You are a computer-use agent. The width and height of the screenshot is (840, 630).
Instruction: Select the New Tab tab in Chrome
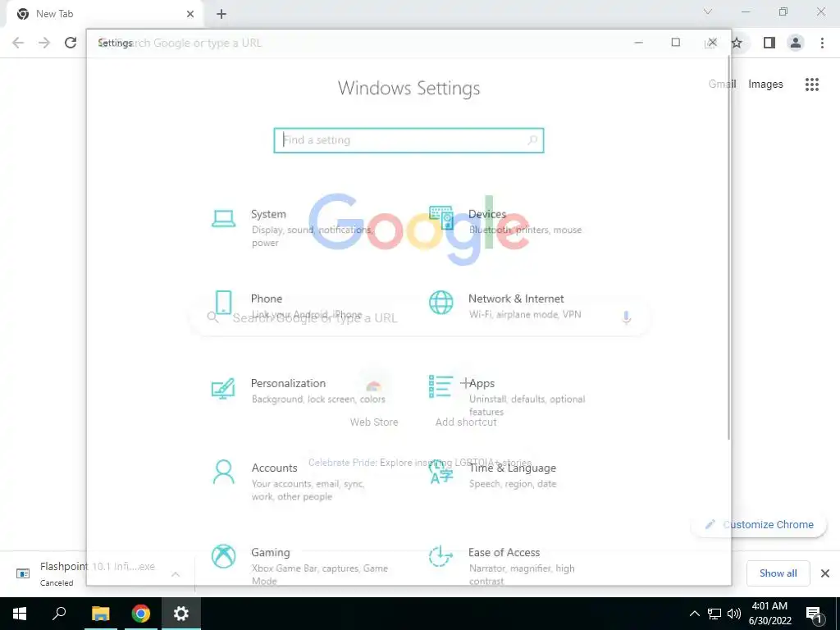point(104,14)
